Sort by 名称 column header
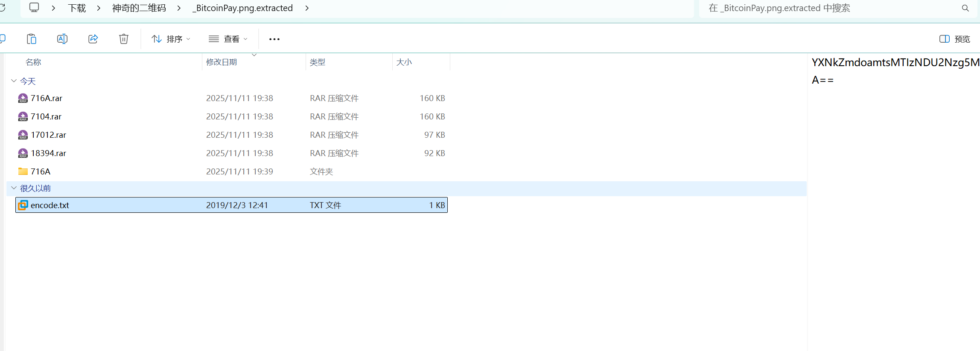The height and width of the screenshot is (351, 980). [x=33, y=62]
